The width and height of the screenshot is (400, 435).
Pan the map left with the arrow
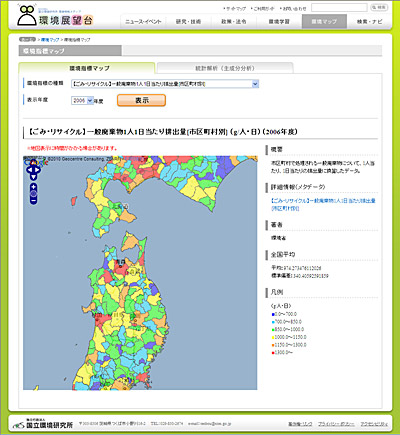click(29, 170)
